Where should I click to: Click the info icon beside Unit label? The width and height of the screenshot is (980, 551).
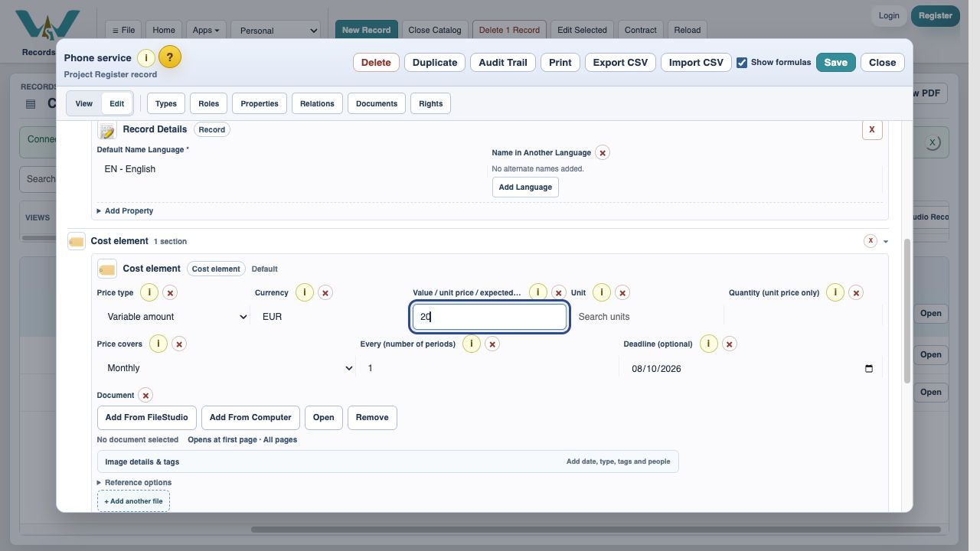[602, 292]
